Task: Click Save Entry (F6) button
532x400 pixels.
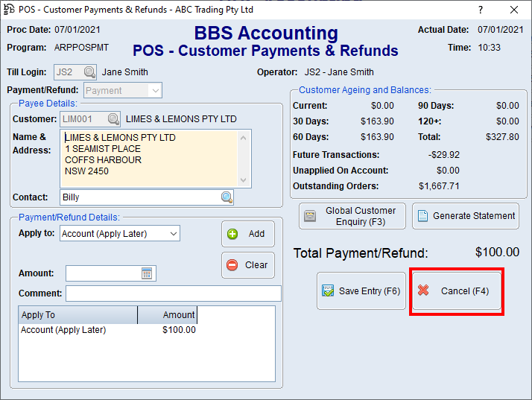Action: point(361,291)
